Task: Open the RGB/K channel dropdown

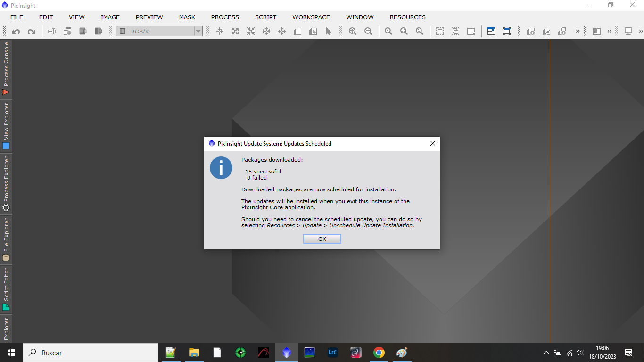Action: point(159,32)
